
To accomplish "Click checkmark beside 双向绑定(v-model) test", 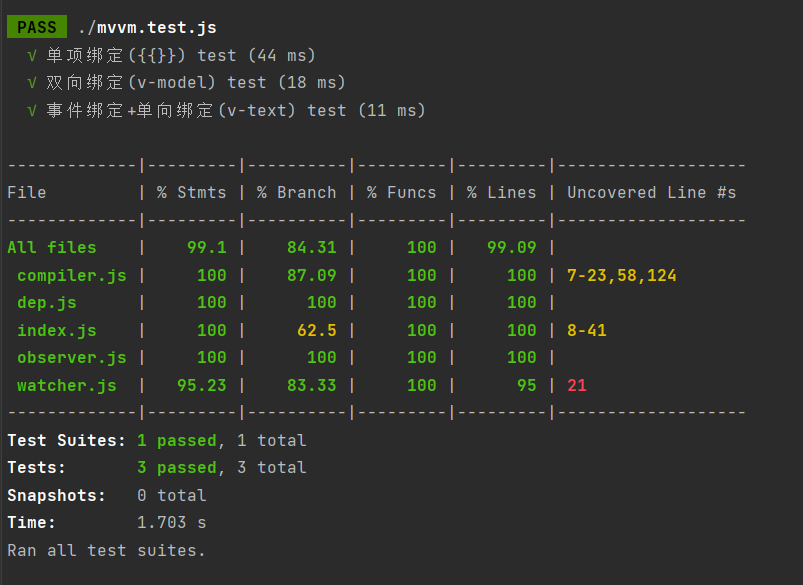I will coord(32,83).
